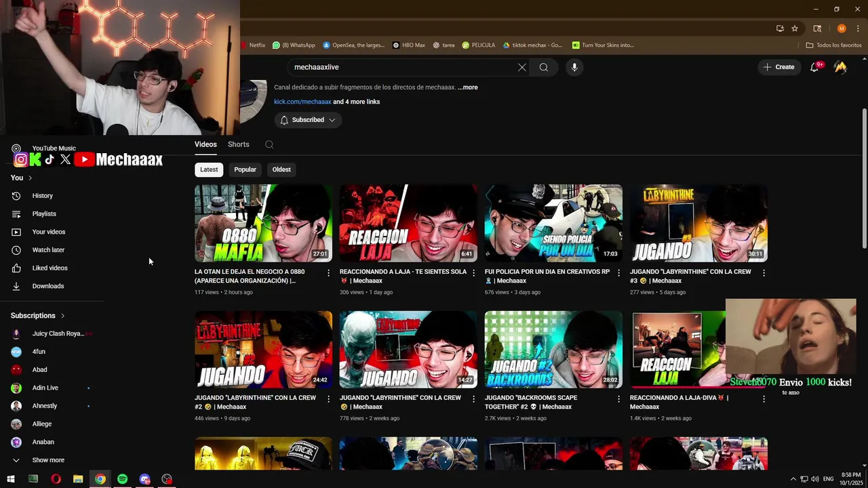This screenshot has height=488, width=868.
Task: Play the 0880 MAFIA thumbnail
Action: 263,223
